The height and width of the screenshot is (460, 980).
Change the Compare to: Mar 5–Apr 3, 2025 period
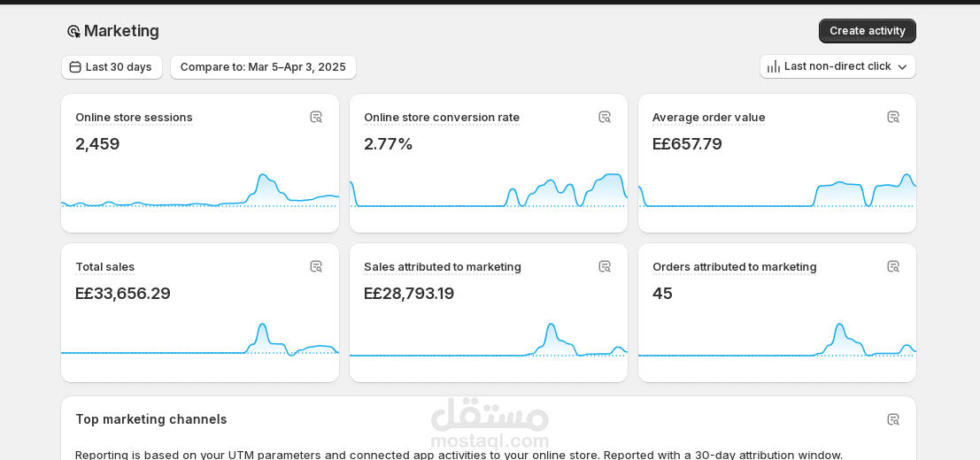point(263,66)
